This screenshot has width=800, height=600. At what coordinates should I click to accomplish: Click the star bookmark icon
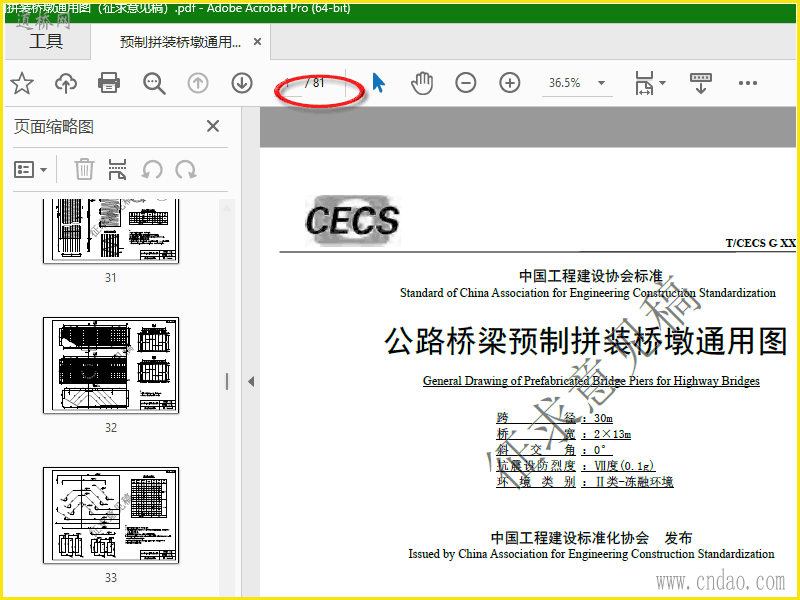point(22,83)
